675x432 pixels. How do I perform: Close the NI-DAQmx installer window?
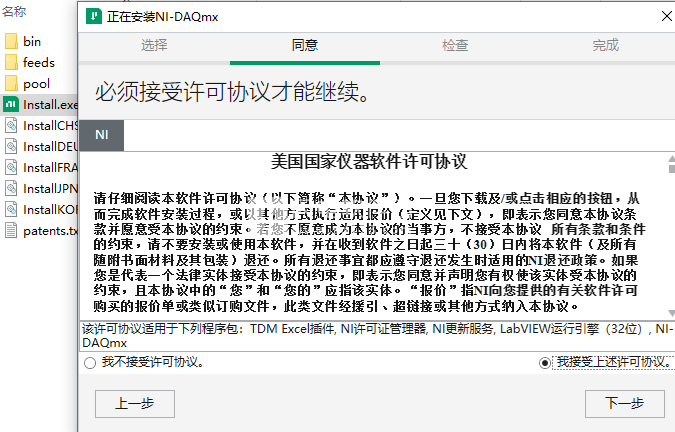click(x=667, y=16)
